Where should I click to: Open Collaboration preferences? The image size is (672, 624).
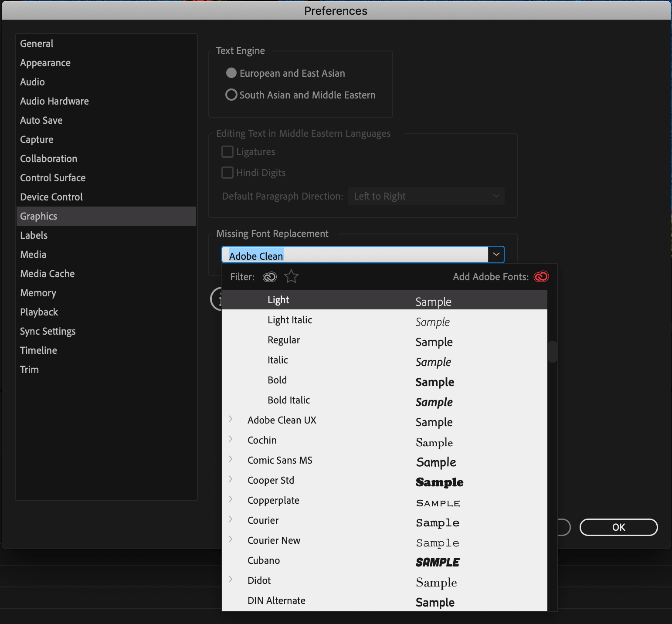coord(106,159)
